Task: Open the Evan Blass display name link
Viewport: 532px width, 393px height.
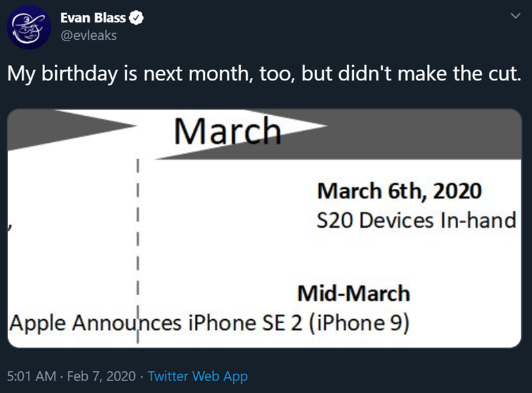Action: [92, 19]
